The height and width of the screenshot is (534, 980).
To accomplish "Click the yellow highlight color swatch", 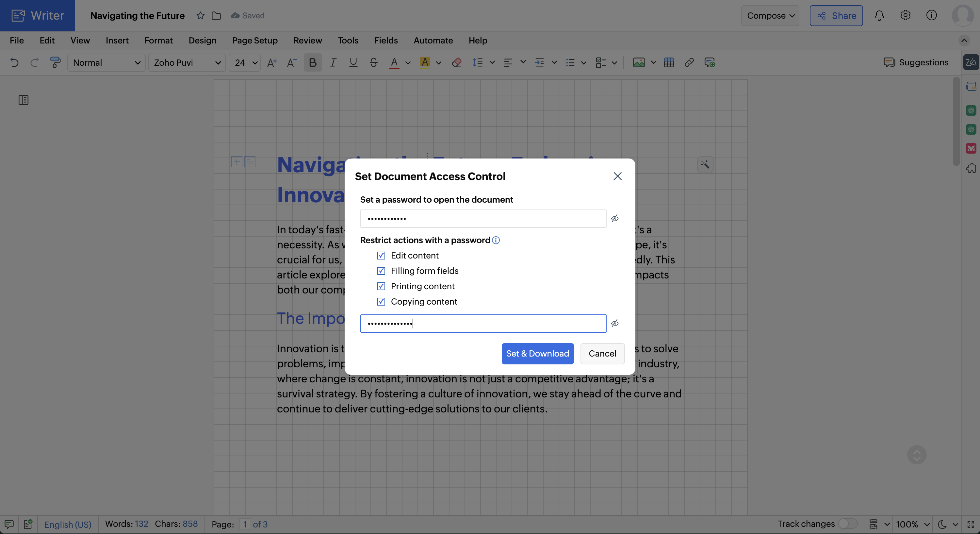I will tap(425, 62).
